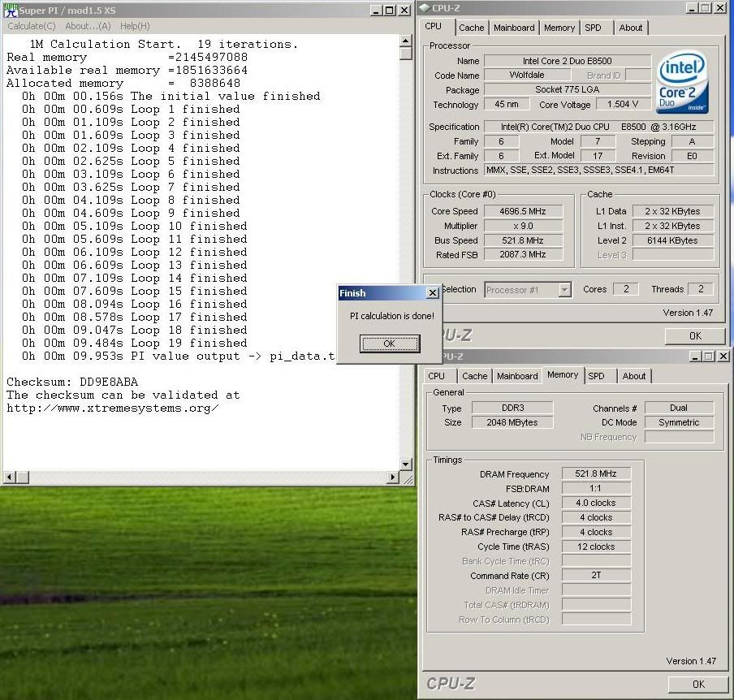734x700 pixels.
Task: Click the Super PI window resize grip
Action: coord(408,479)
